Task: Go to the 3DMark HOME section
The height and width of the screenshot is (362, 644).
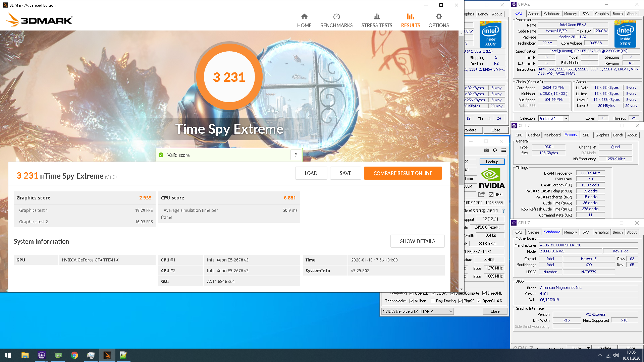Action: point(304,20)
